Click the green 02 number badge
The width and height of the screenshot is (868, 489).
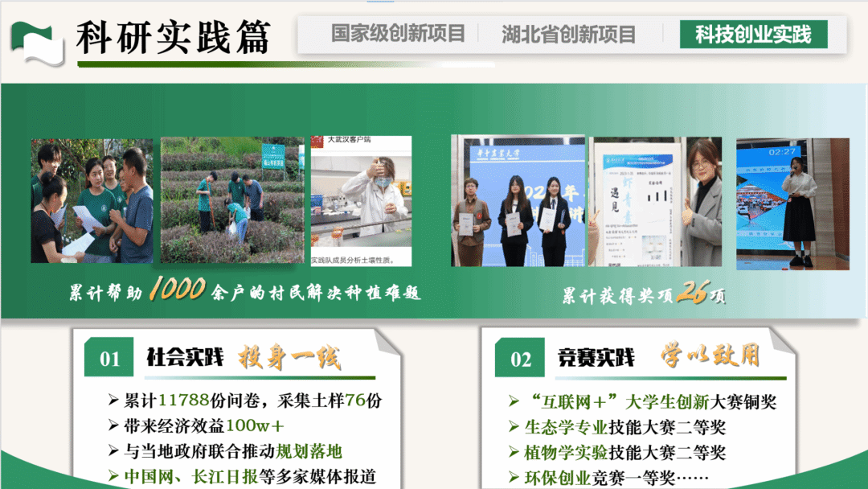click(x=520, y=360)
